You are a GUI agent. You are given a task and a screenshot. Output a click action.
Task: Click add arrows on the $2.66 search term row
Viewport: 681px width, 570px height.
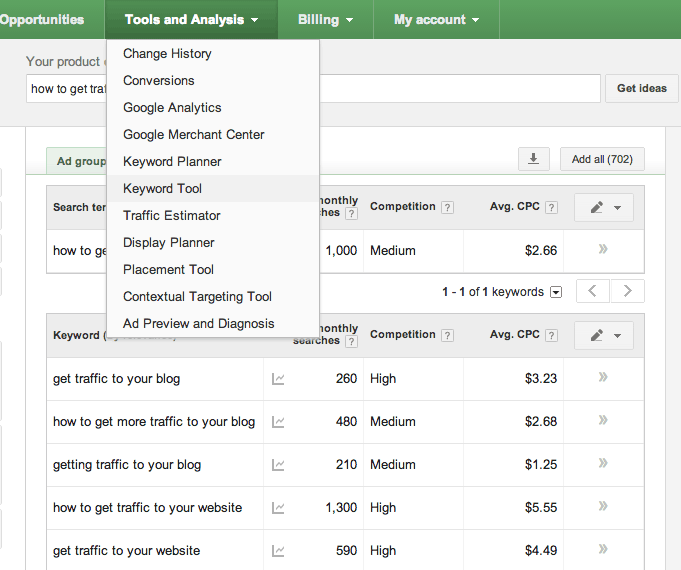coord(603,251)
